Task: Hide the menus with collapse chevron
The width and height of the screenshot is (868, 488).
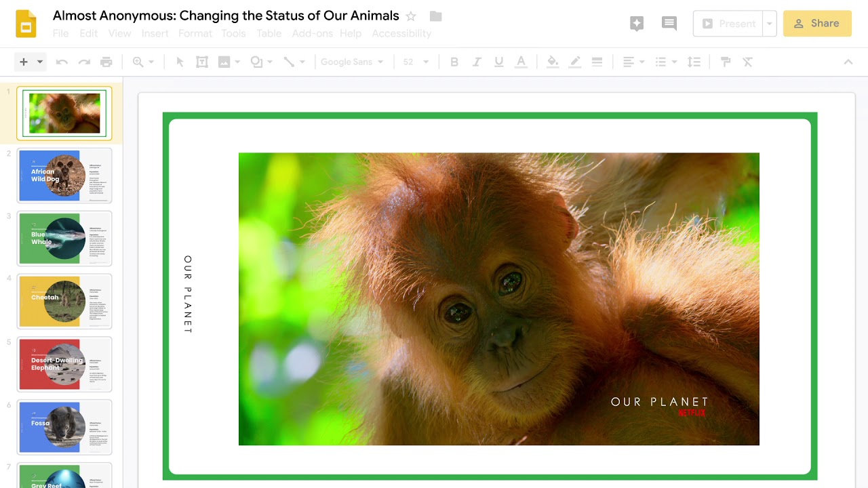Action: tap(848, 62)
